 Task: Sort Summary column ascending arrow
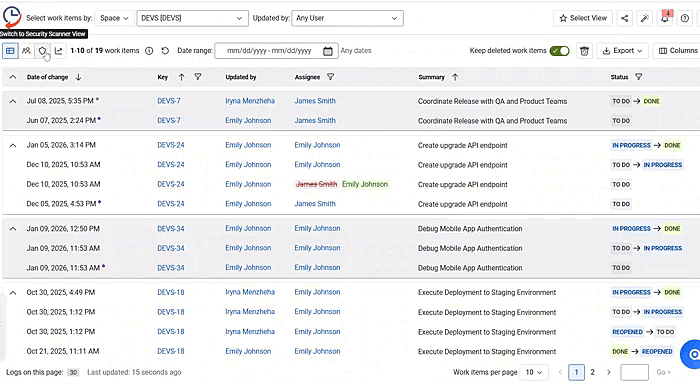[x=455, y=77]
